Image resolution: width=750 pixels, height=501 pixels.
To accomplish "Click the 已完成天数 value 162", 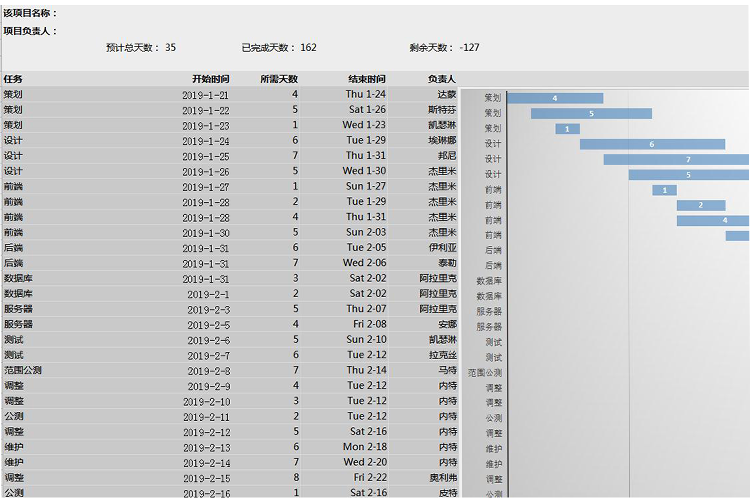I will click(x=308, y=48).
